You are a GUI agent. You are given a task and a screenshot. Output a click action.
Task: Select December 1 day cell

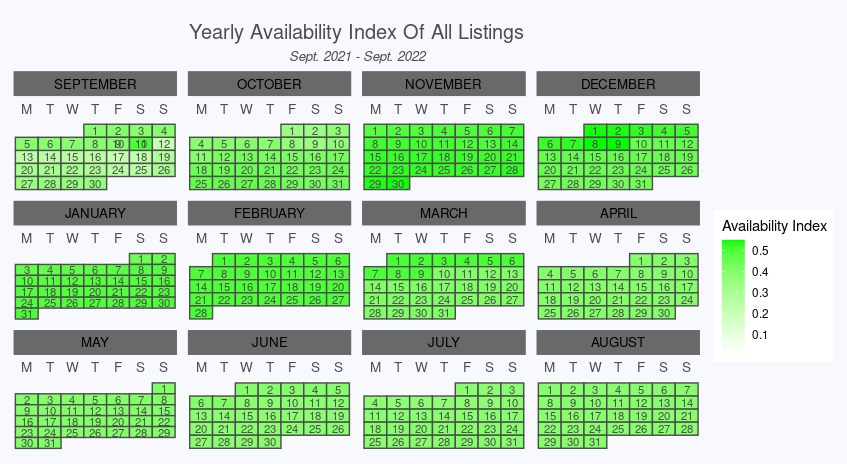595,131
